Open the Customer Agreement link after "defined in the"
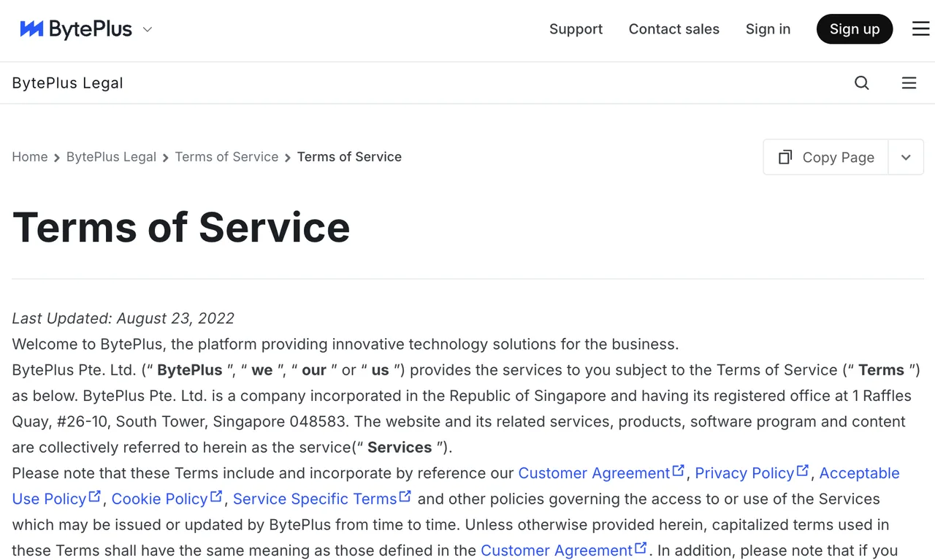Screen dimensions: 935x560 pyautogui.click(x=564, y=551)
